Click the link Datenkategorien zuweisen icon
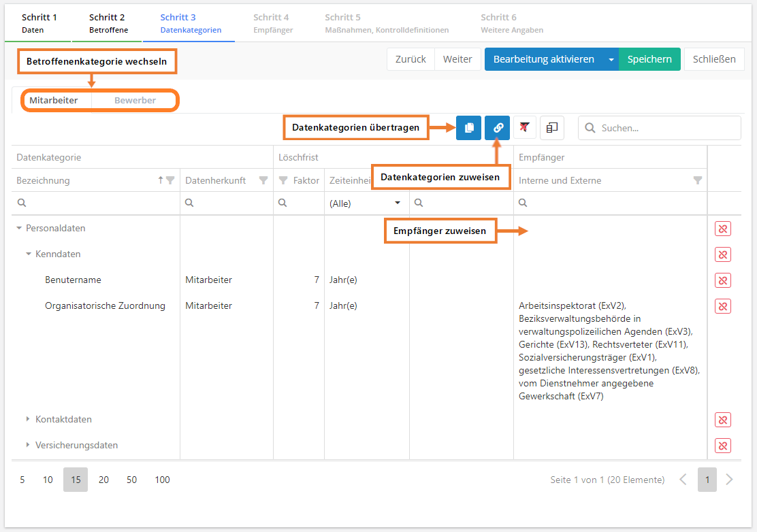 click(x=498, y=128)
